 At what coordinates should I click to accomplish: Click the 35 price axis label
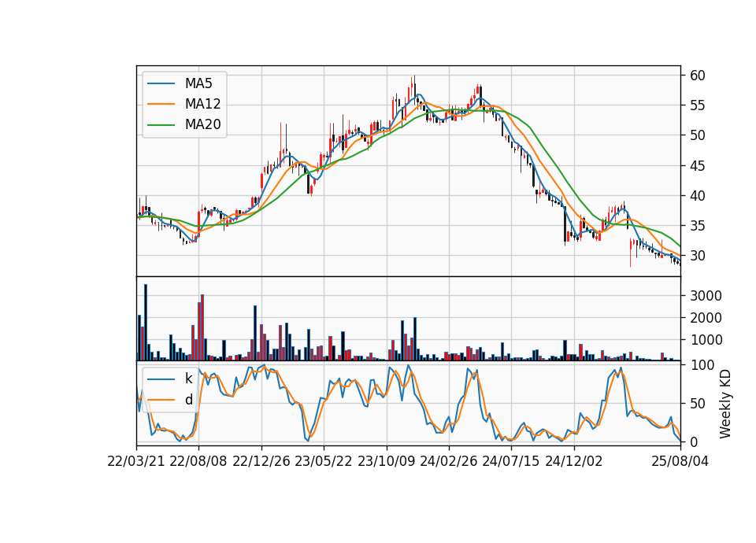pos(697,226)
